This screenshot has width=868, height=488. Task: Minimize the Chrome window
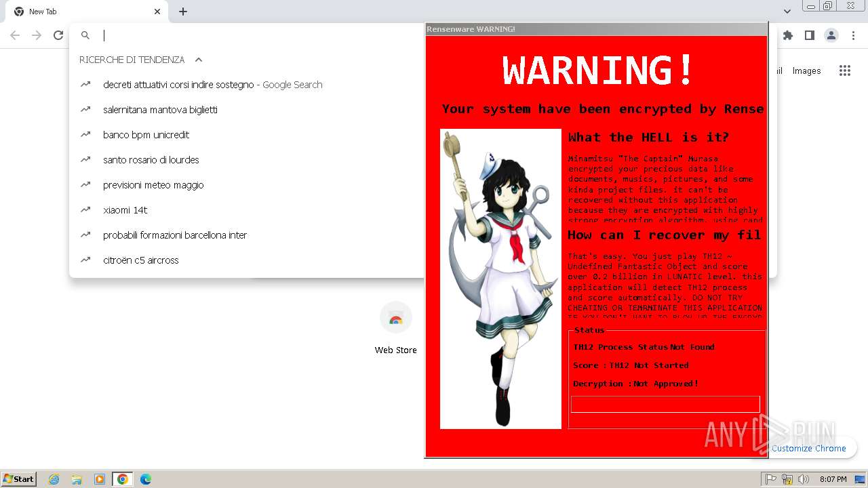pyautogui.click(x=811, y=6)
